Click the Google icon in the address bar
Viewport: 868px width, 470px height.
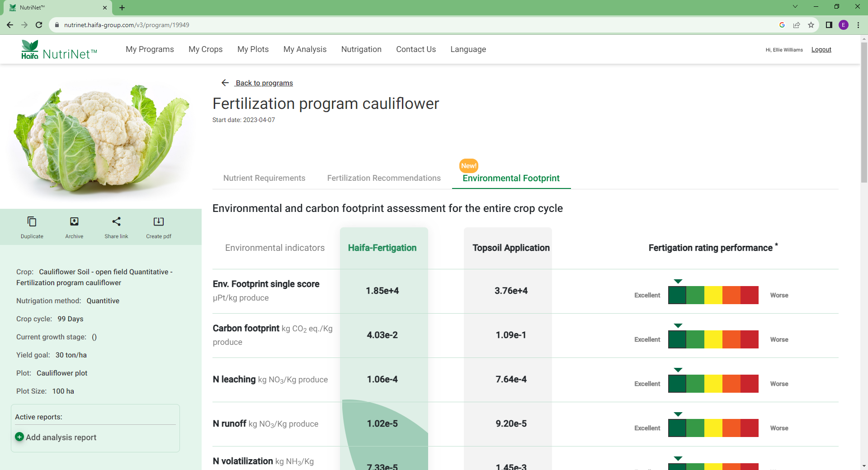(782, 25)
